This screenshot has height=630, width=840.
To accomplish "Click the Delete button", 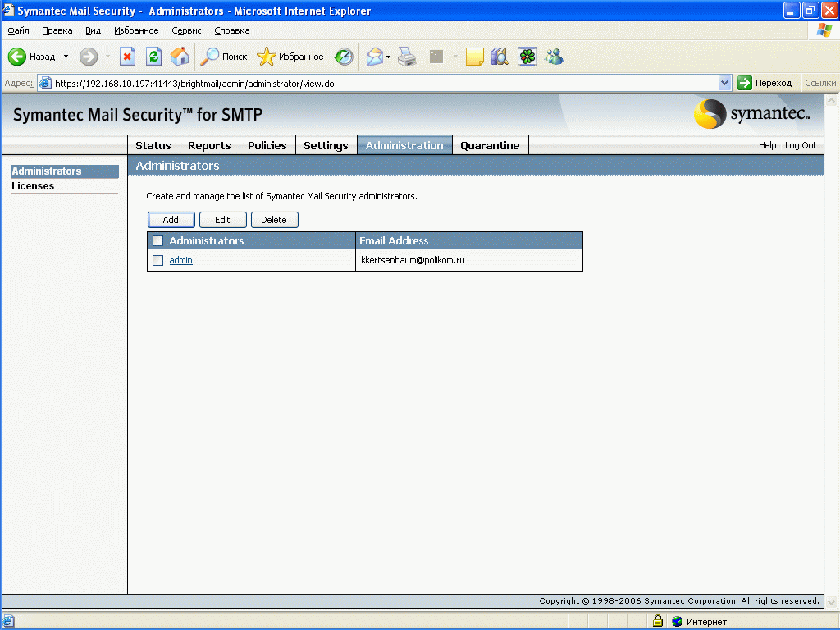I will tap(274, 220).
